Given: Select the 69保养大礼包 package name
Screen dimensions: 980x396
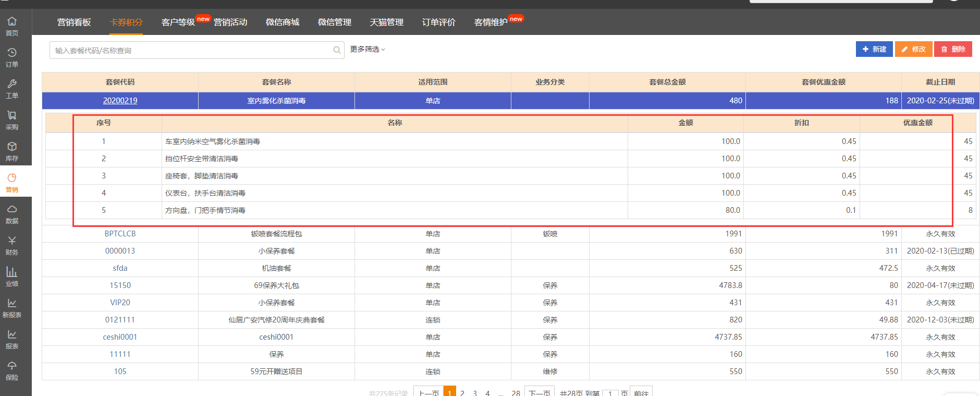Looking at the screenshot, I should pyautogui.click(x=276, y=285).
